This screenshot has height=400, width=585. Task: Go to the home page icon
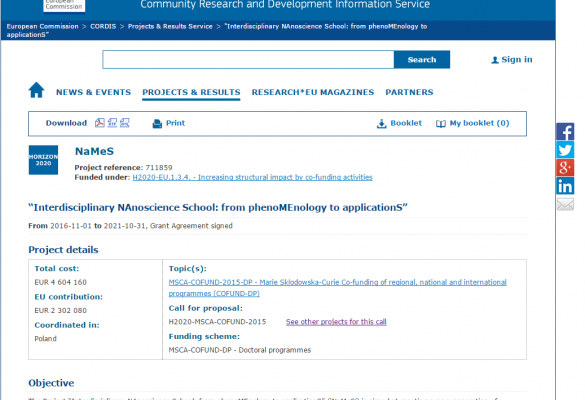tap(36, 90)
